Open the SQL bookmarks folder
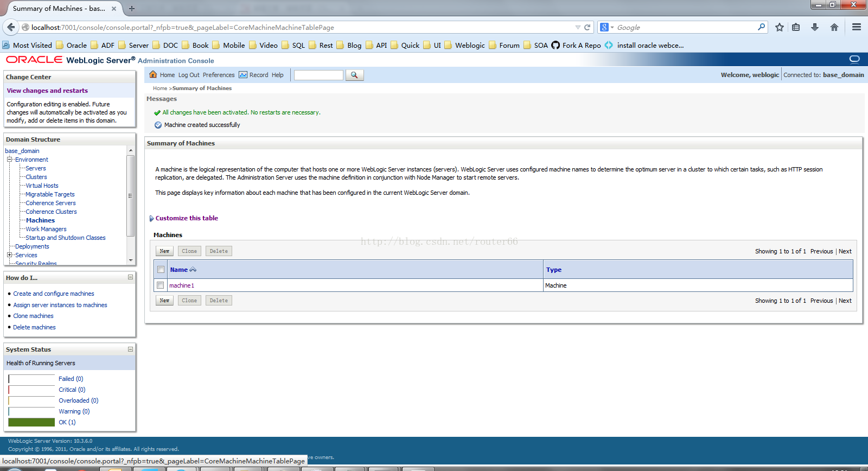 [293, 45]
